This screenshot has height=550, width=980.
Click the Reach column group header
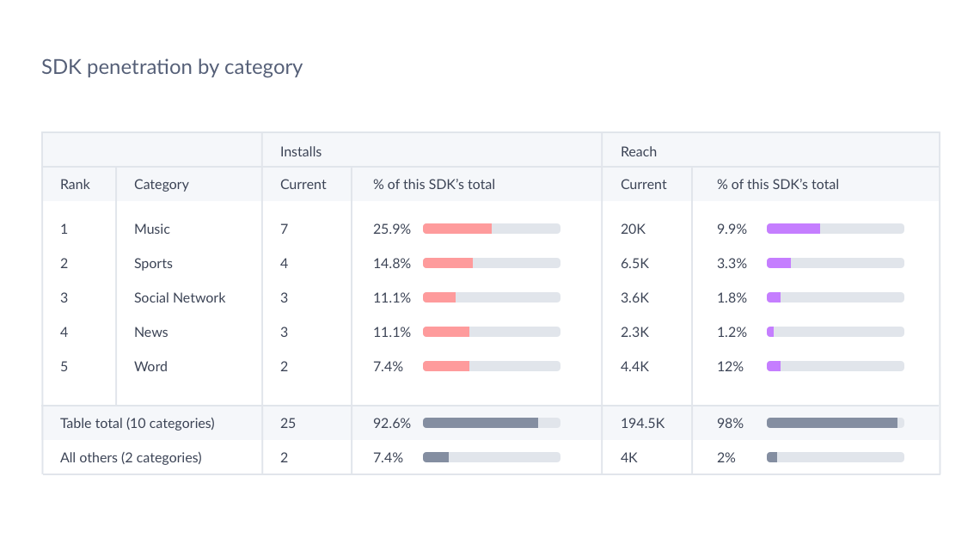coord(639,151)
